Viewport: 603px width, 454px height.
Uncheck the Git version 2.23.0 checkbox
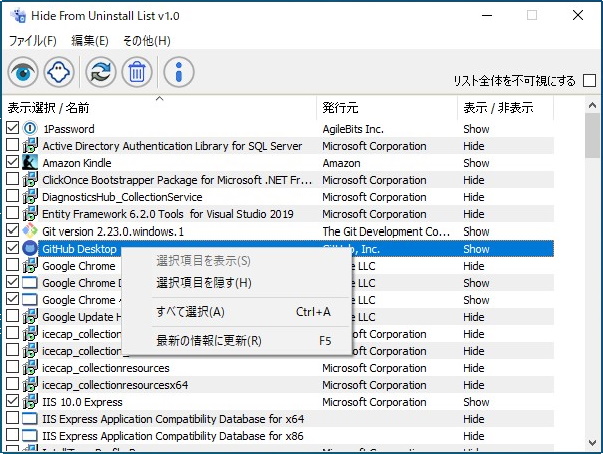pyautogui.click(x=12, y=230)
